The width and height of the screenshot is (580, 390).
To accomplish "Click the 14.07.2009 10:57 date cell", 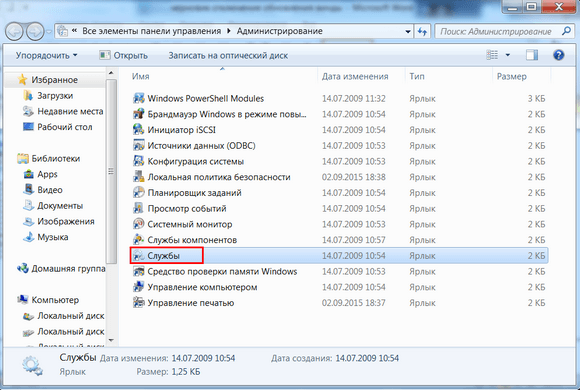I will 354,240.
